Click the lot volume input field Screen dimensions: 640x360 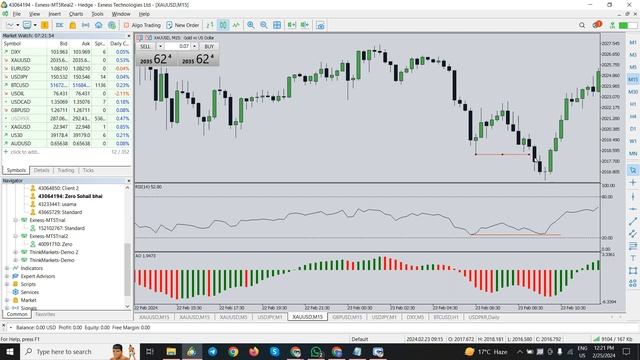178,47
